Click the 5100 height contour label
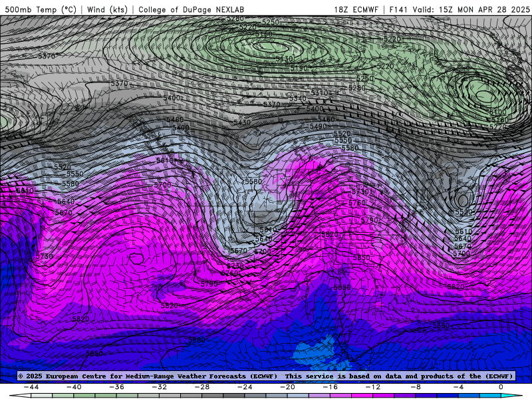Viewport: 532px width, 399px height. 497,112
